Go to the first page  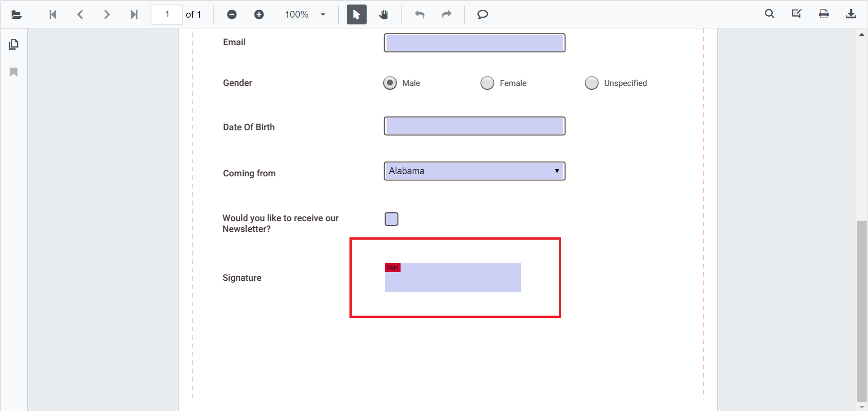pos(53,14)
